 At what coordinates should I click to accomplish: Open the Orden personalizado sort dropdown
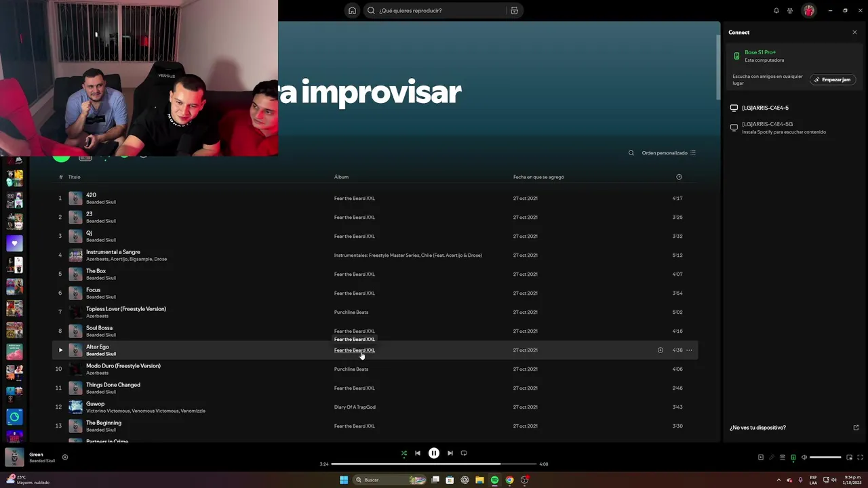point(669,152)
